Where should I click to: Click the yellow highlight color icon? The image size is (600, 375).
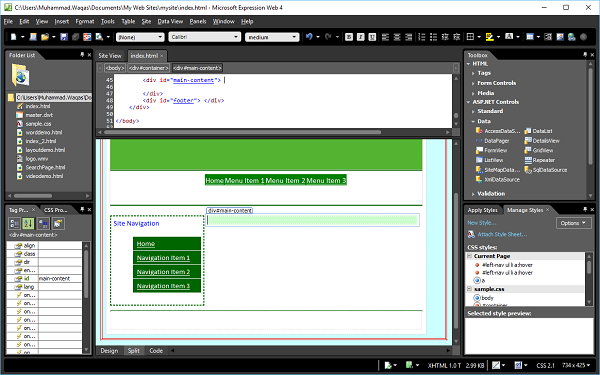tap(489, 37)
